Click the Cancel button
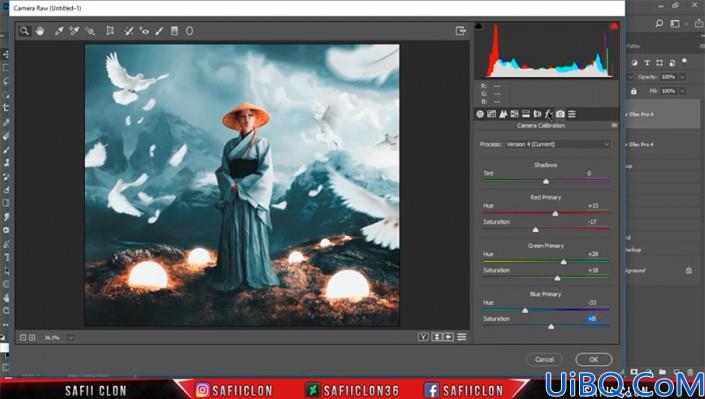This screenshot has width=705, height=399. [x=544, y=359]
